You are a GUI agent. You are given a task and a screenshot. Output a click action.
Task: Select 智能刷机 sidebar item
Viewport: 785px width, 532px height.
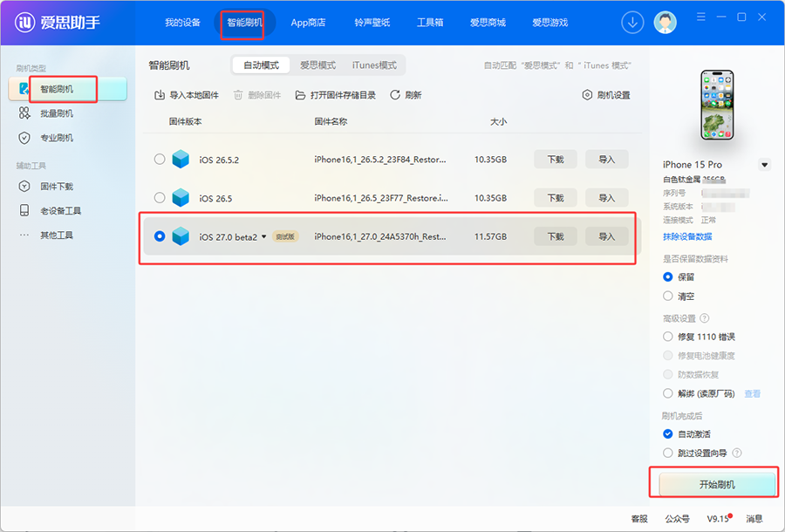pos(67,89)
